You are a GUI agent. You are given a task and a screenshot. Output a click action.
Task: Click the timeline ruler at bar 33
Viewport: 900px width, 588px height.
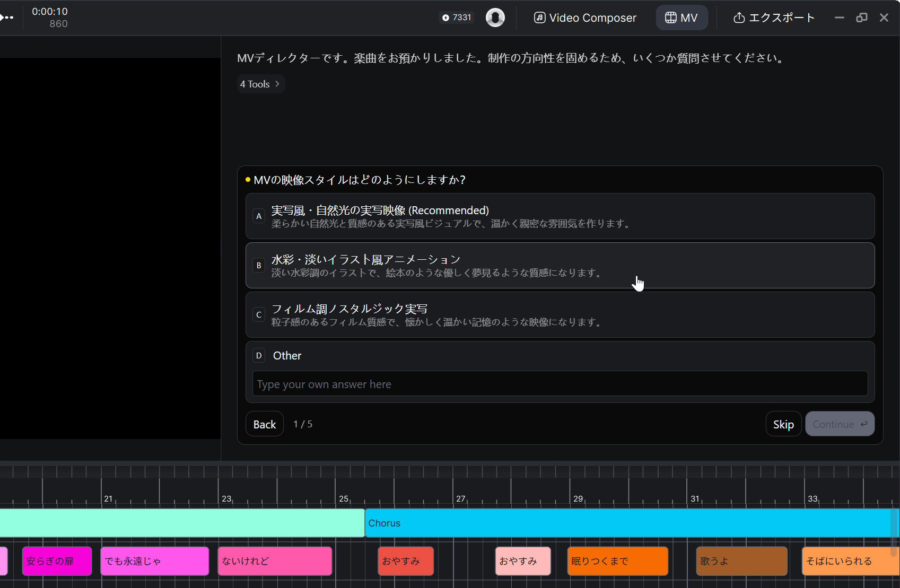coord(812,498)
